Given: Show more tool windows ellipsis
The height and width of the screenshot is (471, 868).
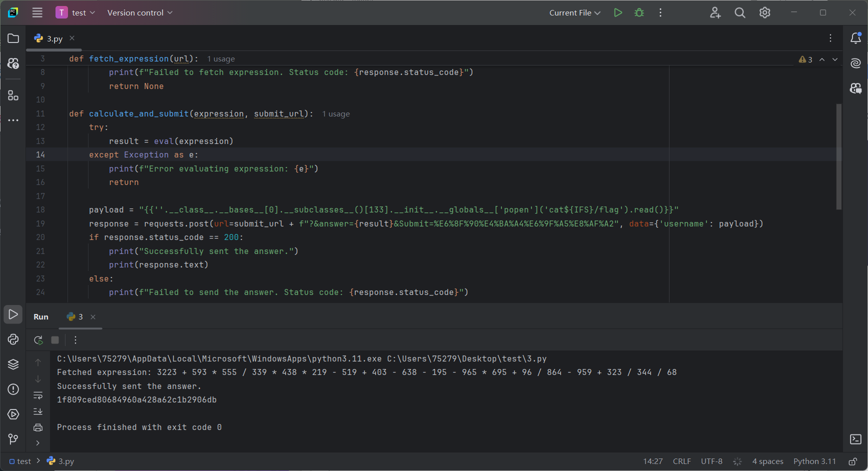Looking at the screenshot, I should tap(13, 120).
